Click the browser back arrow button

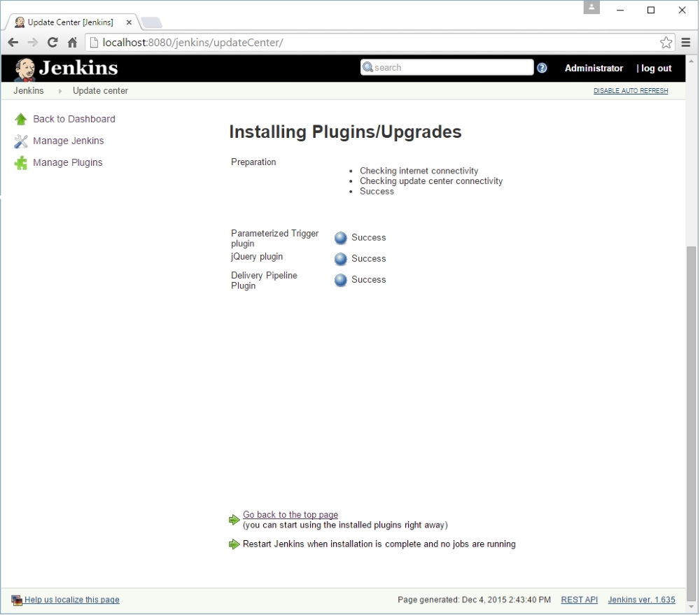13,43
